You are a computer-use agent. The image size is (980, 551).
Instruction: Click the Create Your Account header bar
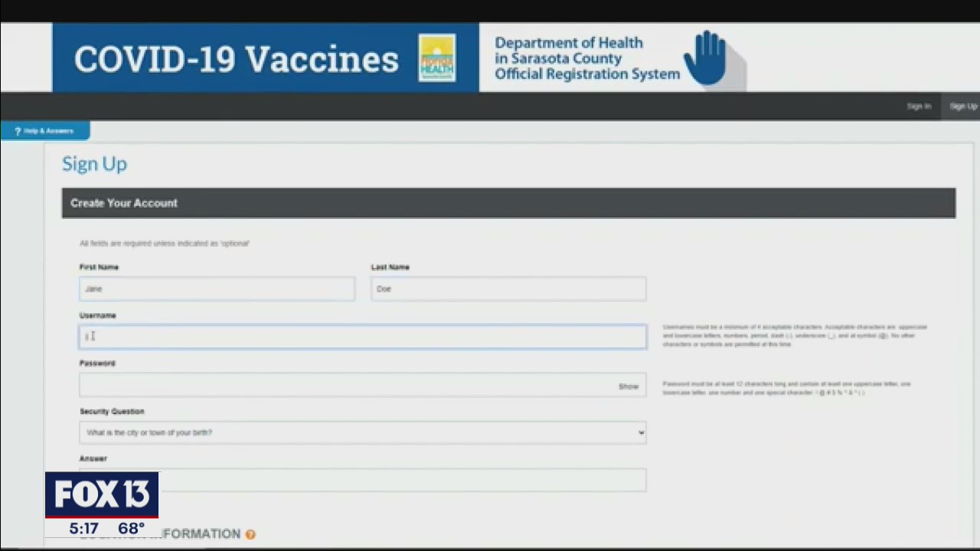(508, 203)
